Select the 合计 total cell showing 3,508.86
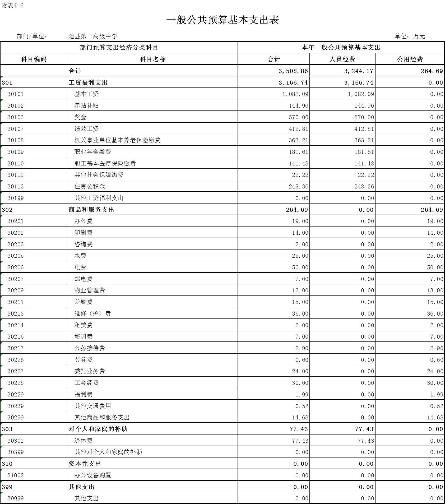The width and height of the screenshot is (445, 504). [274, 71]
